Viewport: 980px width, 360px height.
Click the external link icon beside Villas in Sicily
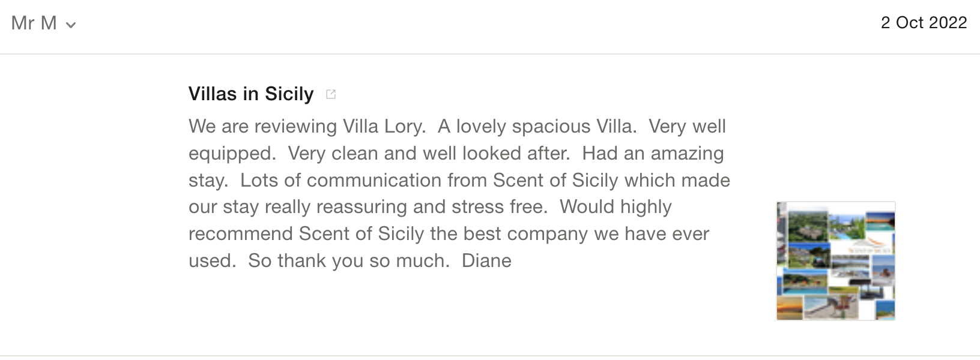click(x=330, y=94)
